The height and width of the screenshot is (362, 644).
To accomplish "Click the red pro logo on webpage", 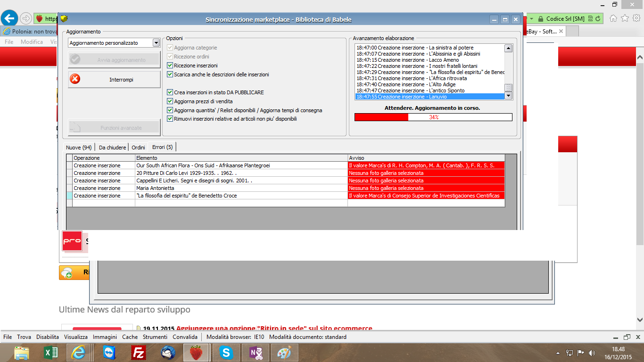I will pos(72,241).
